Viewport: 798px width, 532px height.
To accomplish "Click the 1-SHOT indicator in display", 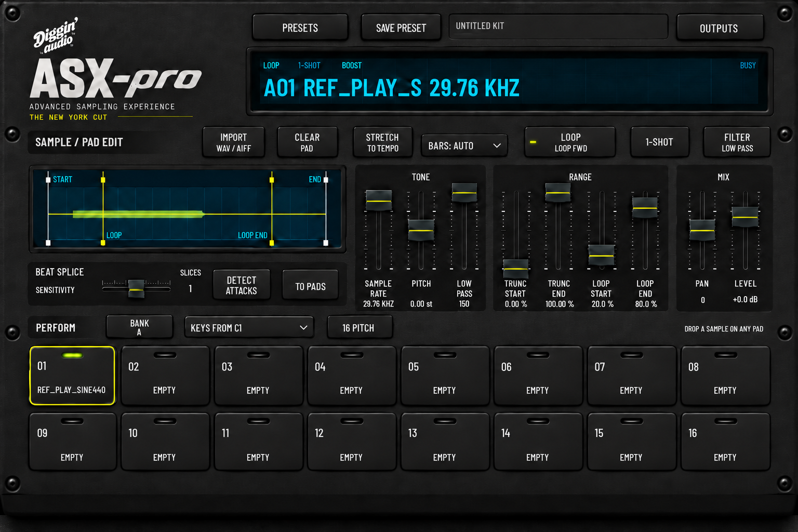I will tap(309, 65).
